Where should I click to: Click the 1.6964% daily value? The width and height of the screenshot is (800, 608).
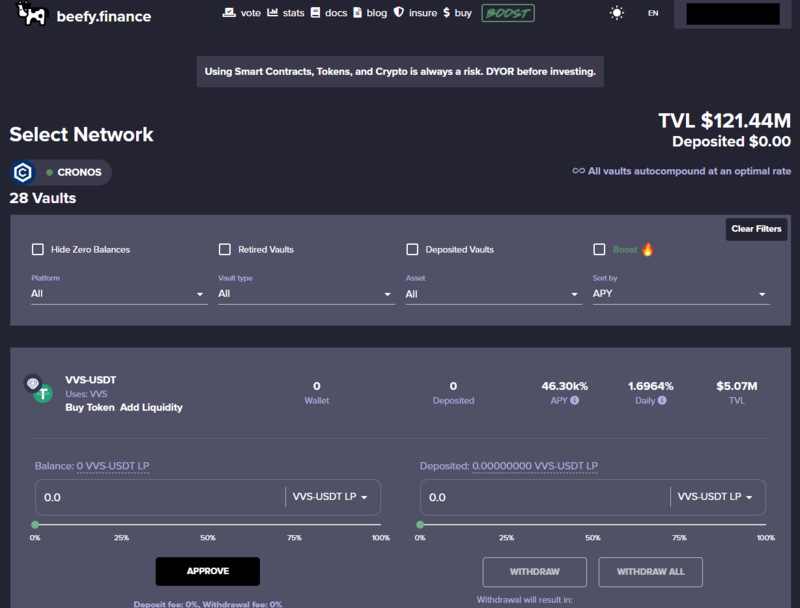pos(651,386)
